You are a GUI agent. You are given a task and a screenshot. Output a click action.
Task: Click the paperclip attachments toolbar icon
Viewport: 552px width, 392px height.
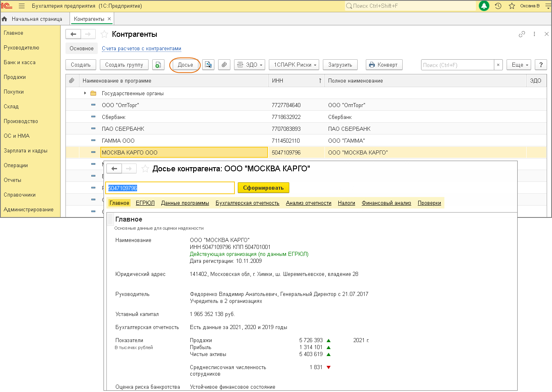[x=224, y=65]
